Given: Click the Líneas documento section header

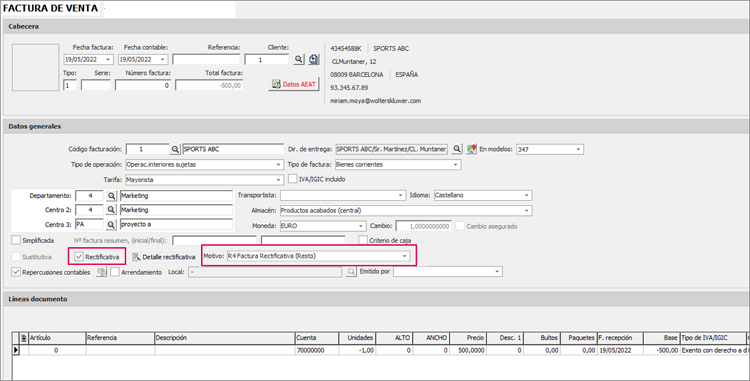Looking at the screenshot, I should click(375, 299).
